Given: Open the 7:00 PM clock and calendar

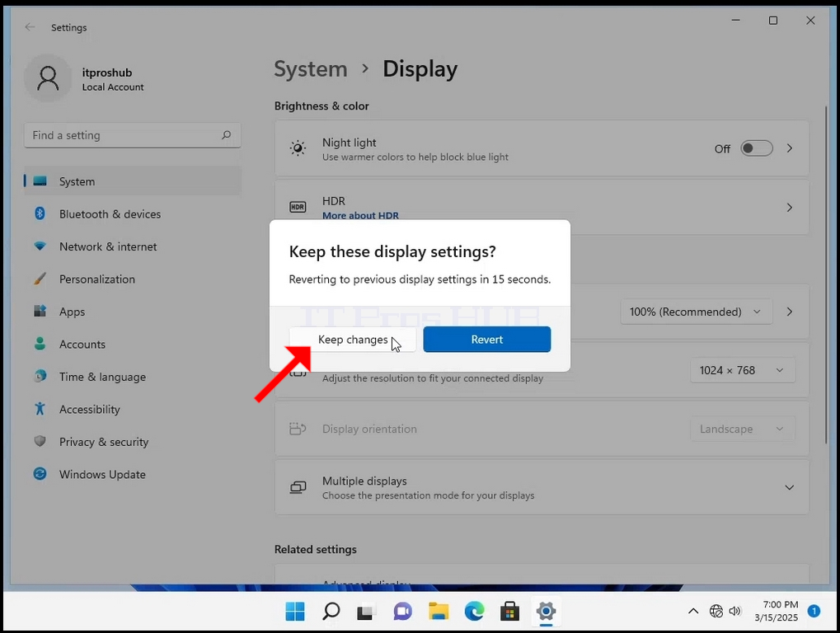Looking at the screenshot, I should point(777,611).
